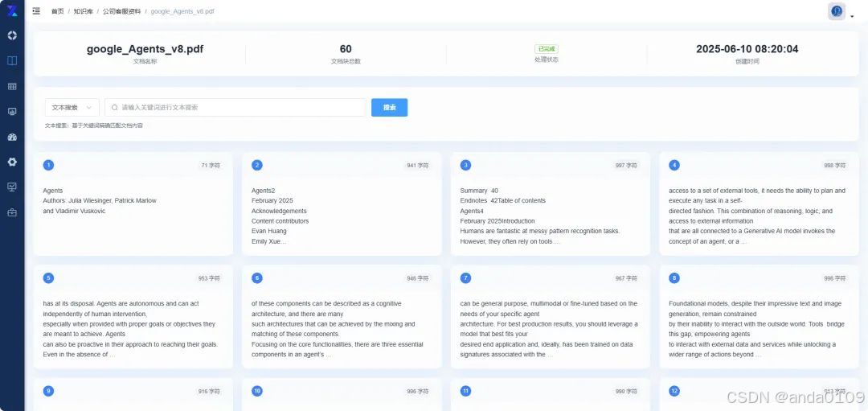Image resolution: width=868 pixels, height=411 pixels.
Task: Go to 首页 breadcrumb
Action: click(x=57, y=11)
